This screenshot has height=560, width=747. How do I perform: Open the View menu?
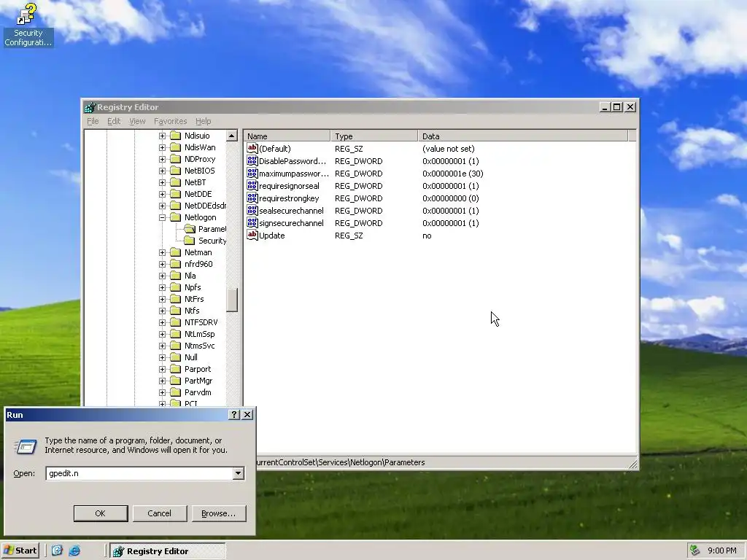(x=137, y=121)
